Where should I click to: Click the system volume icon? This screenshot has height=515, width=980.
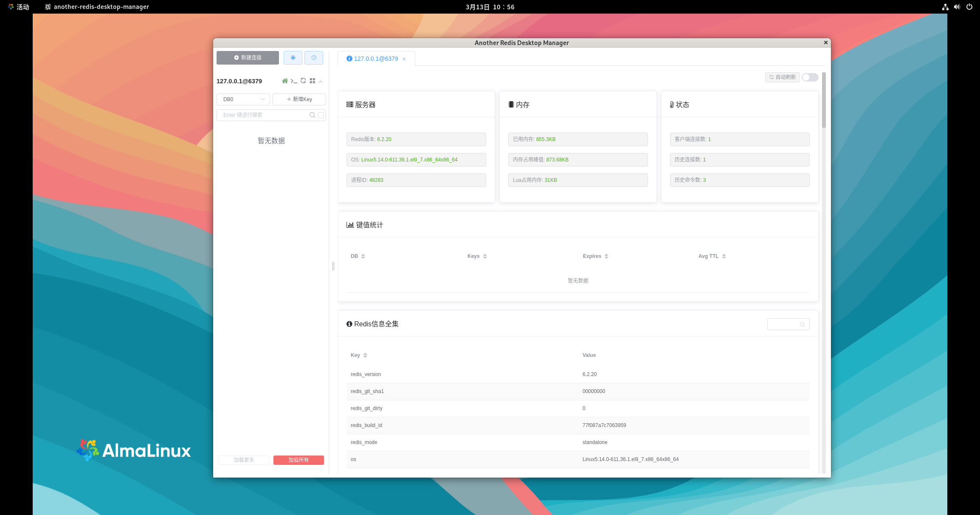tap(957, 7)
